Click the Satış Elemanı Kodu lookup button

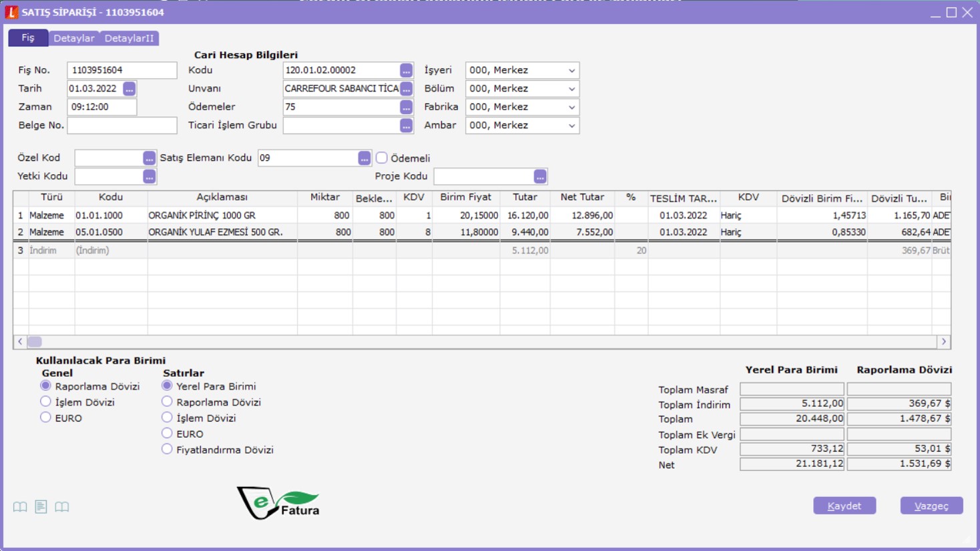tap(364, 158)
